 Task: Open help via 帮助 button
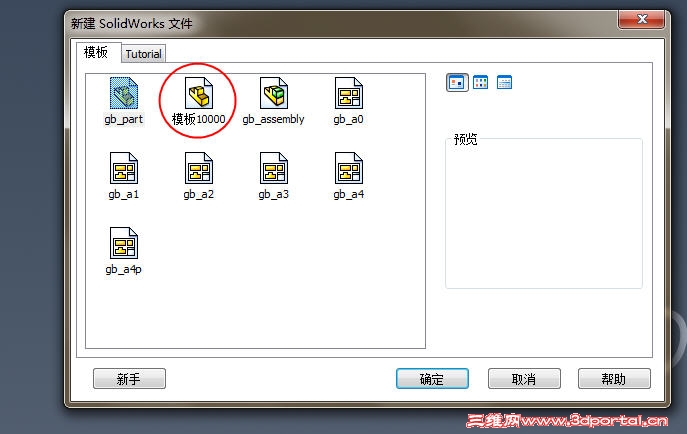pyautogui.click(x=614, y=378)
